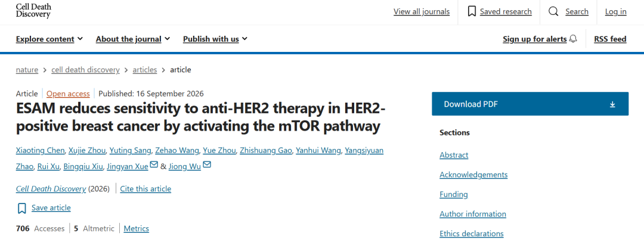Expand the Explore content menu

point(49,39)
